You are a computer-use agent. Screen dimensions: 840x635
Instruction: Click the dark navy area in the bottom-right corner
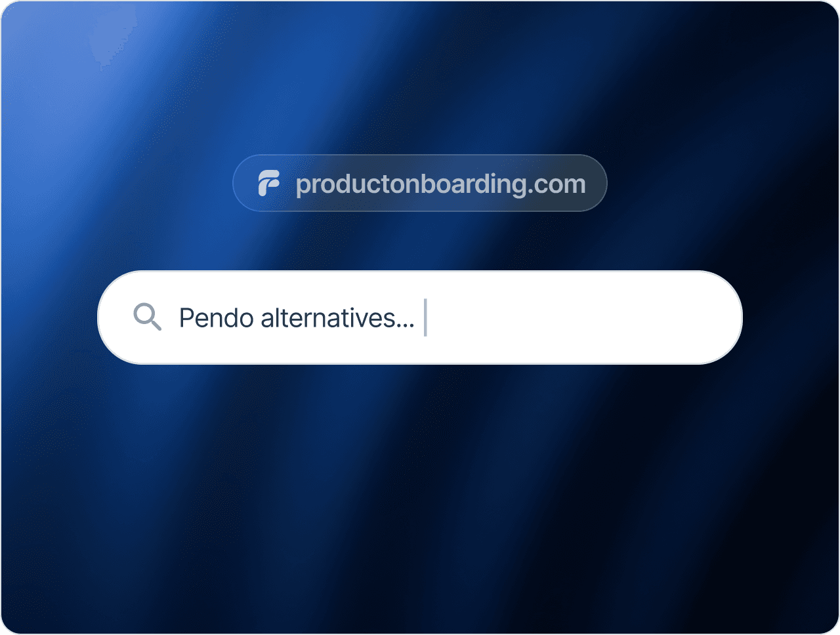pyautogui.click(x=774, y=577)
